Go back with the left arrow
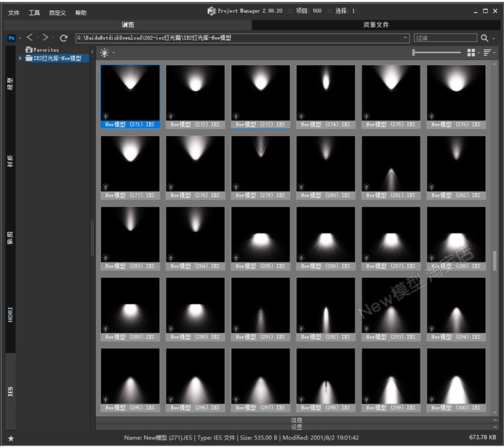Screen dimensions: 504x448 pyautogui.click(x=30, y=38)
